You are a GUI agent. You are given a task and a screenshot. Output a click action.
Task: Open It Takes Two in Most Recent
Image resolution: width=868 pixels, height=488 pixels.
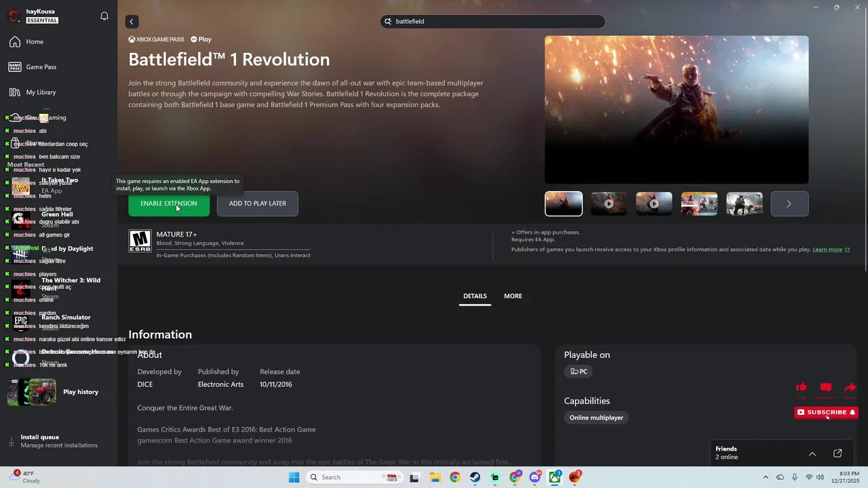point(58,185)
